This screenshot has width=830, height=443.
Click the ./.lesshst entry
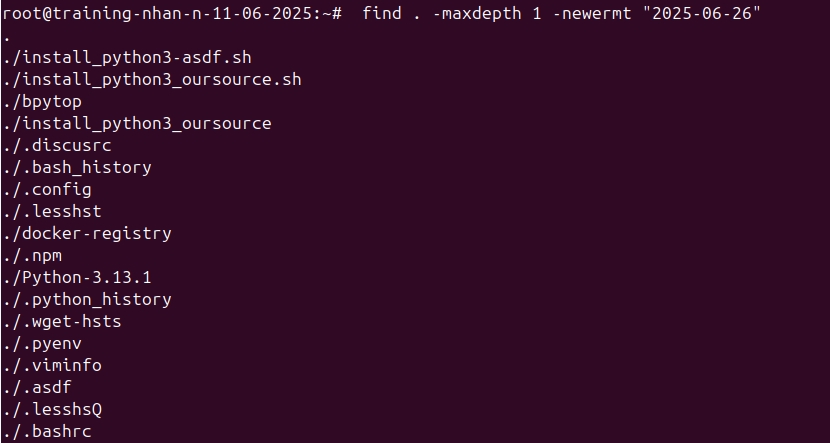[52, 211]
